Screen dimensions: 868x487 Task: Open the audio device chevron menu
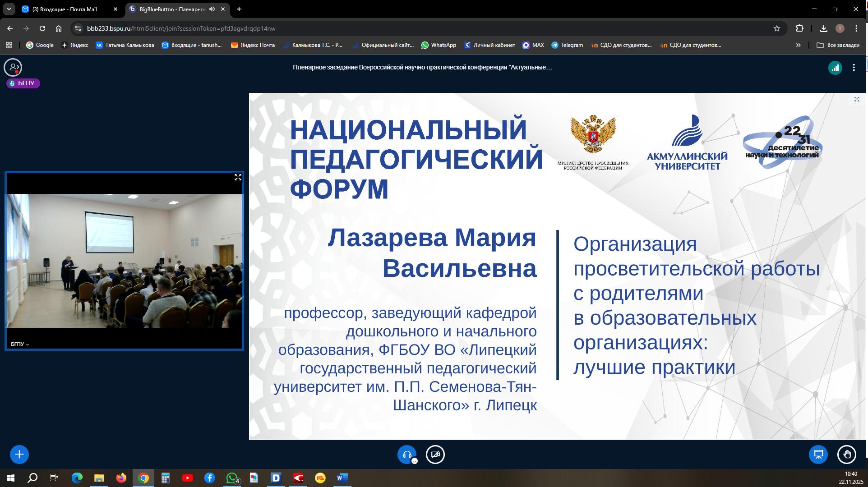(415, 461)
